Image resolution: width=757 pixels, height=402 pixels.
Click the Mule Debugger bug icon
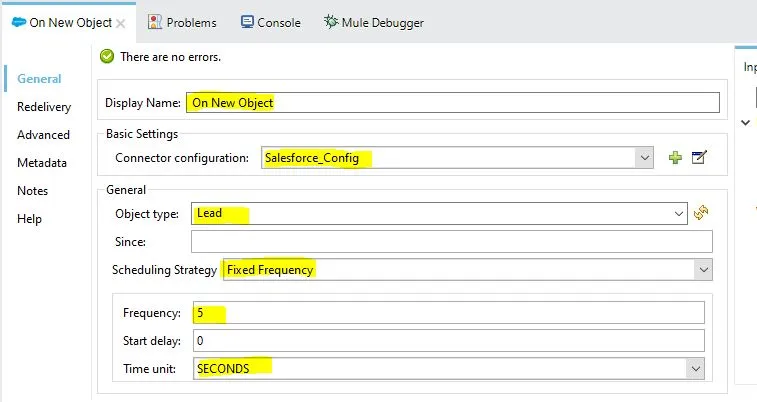(331, 21)
